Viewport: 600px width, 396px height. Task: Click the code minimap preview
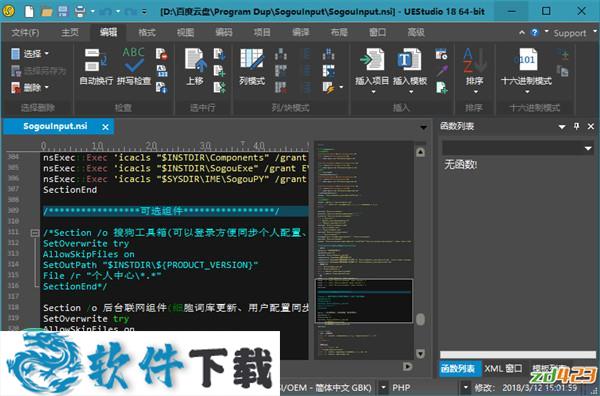pos(364,251)
